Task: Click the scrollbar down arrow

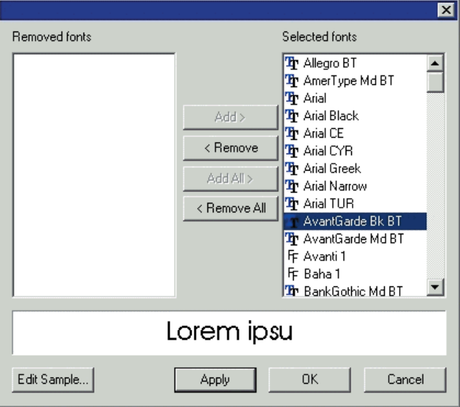Action: coord(435,287)
